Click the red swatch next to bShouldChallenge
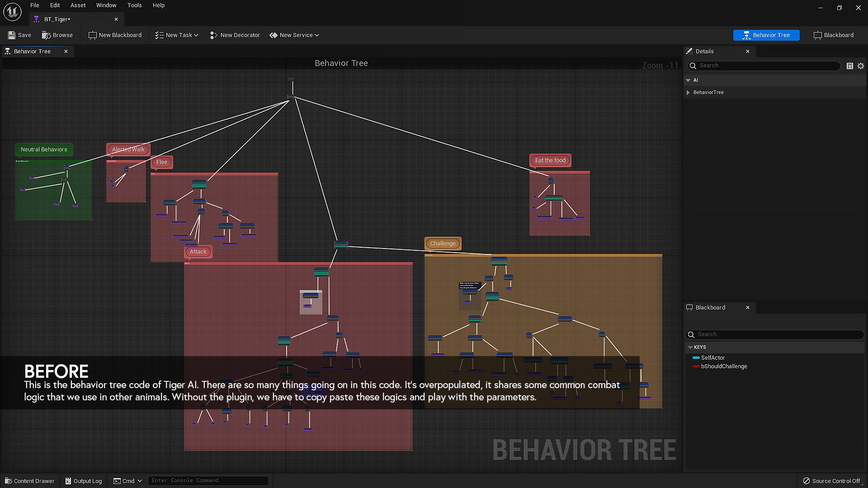 pyautogui.click(x=696, y=366)
